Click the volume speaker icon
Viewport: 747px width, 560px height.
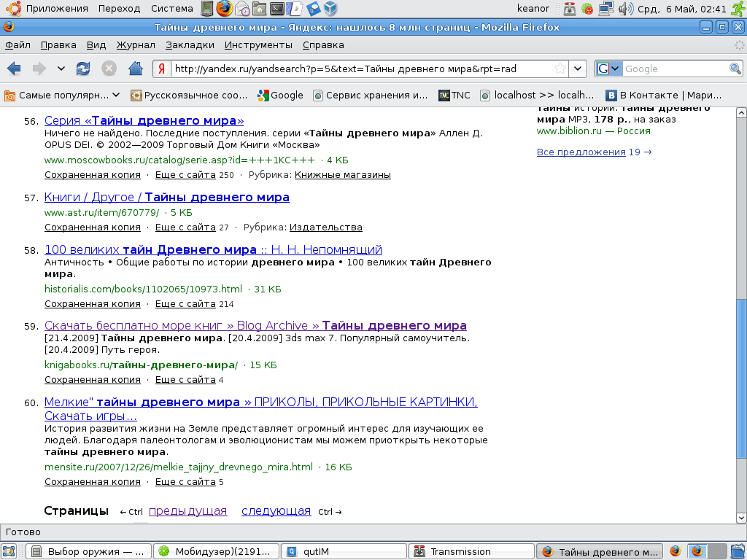(625, 9)
